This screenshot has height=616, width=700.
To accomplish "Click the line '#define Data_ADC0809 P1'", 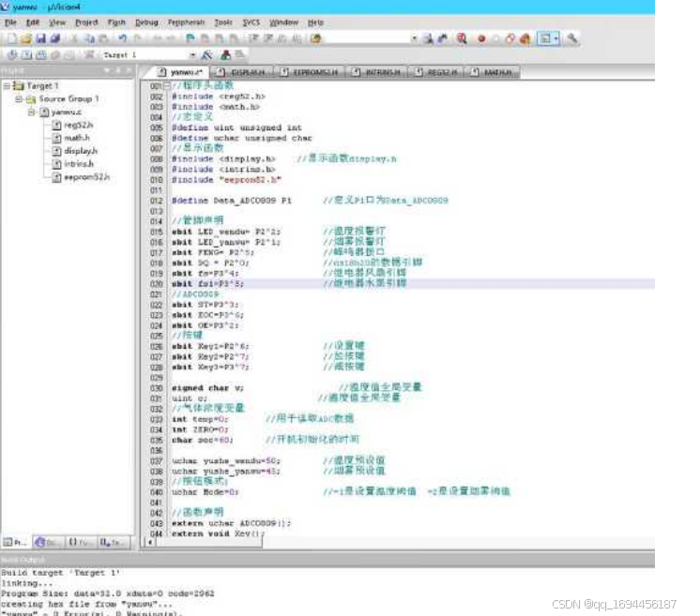I will (232, 201).
